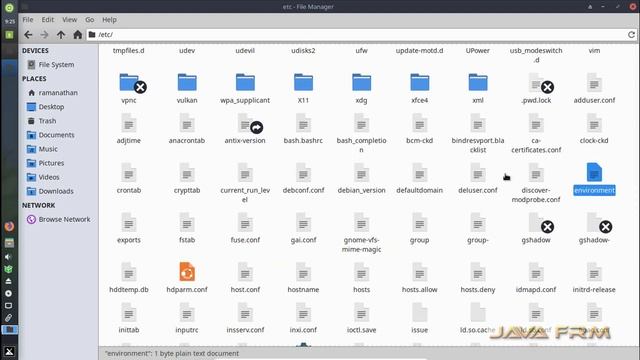
Task: Select Browse Network in the sidebar
Action: [x=58, y=219]
